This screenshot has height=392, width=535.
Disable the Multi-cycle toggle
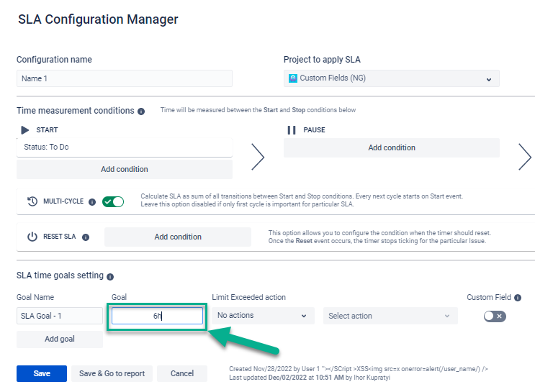click(x=113, y=202)
